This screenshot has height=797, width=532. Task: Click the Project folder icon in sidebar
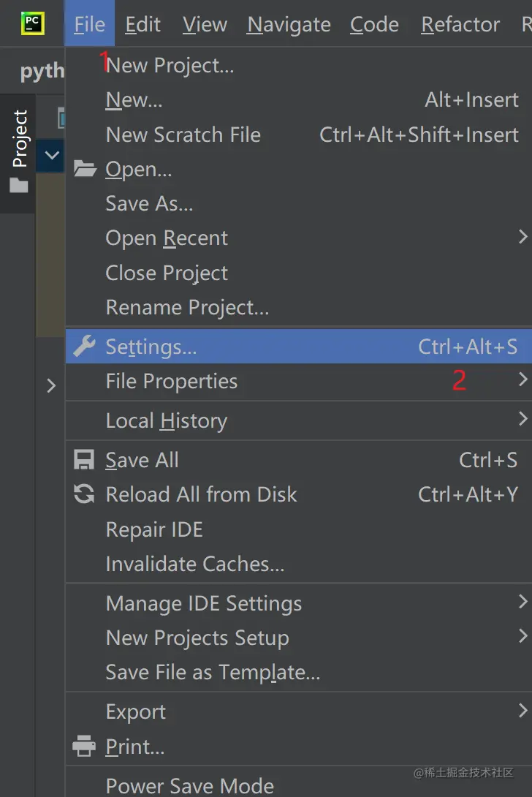tap(19, 185)
